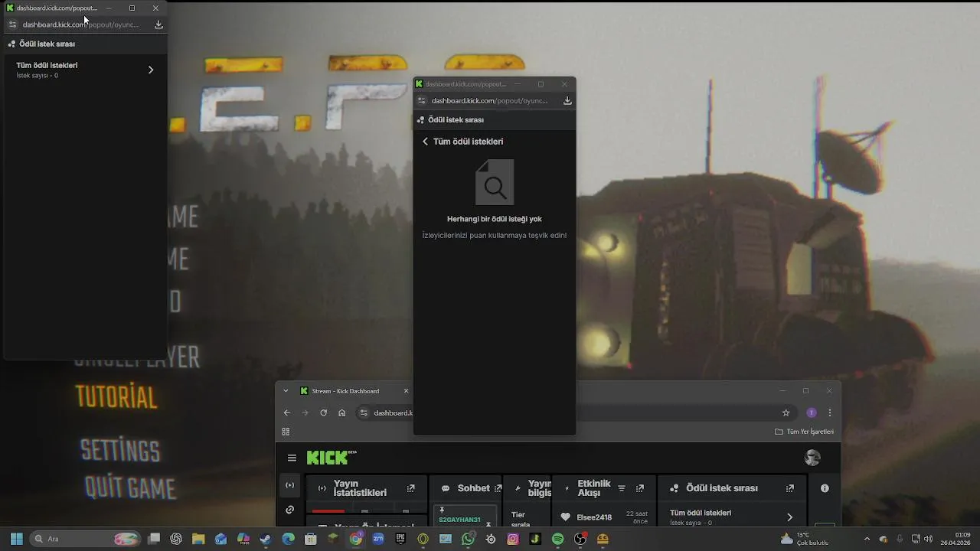Go back via chevron beside Tüm ödül istekleri
The image size is (980, 551).
click(426, 142)
